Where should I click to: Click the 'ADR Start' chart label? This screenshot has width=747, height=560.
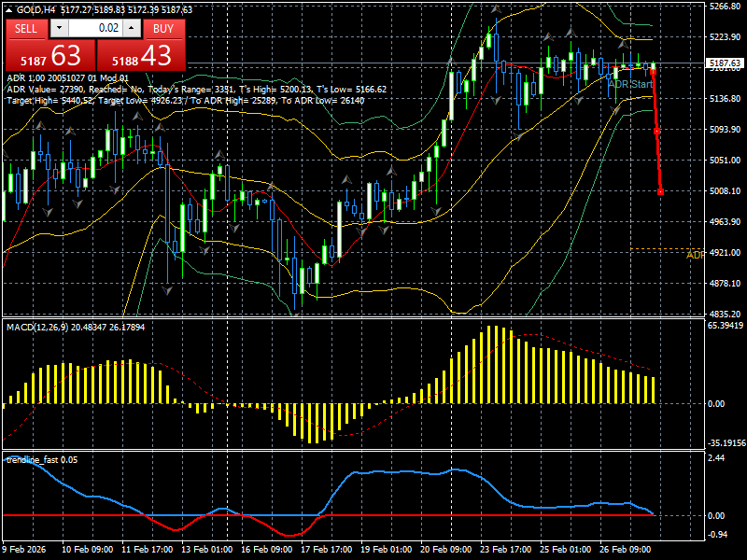(x=630, y=84)
